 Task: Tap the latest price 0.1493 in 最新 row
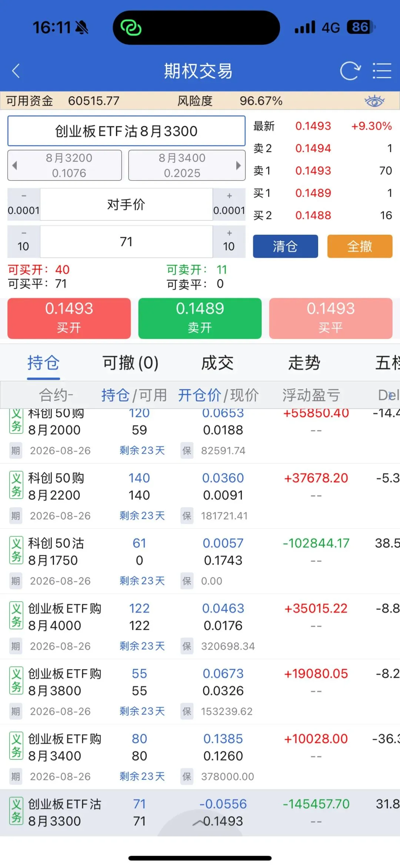313,126
